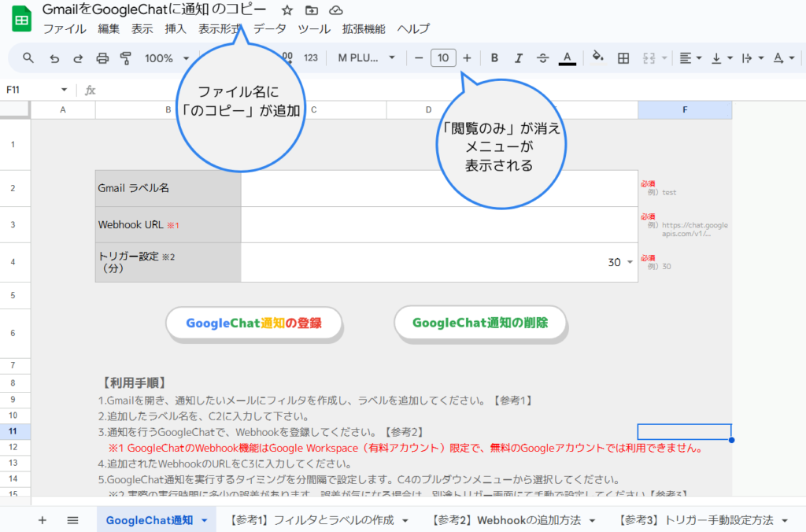Click the undo arrow
806x532 pixels.
[54, 58]
